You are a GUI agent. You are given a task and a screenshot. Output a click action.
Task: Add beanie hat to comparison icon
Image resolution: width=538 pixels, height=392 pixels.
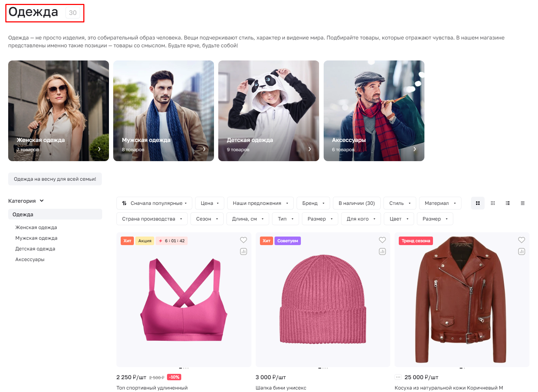[x=382, y=251]
